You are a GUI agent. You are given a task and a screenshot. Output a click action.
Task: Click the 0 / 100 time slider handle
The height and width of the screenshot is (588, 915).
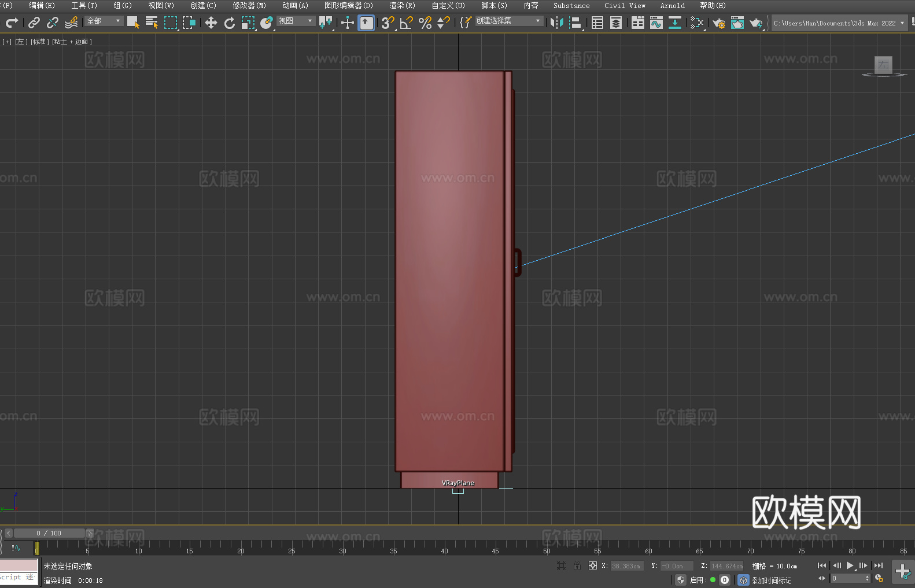pos(49,533)
